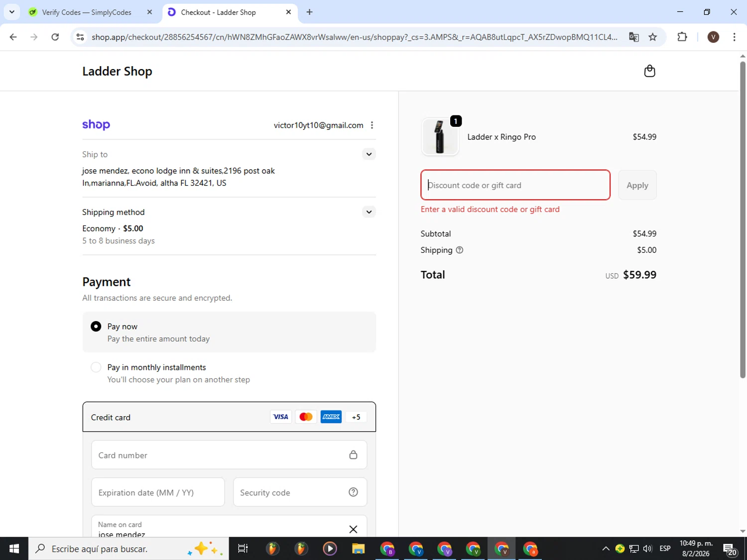Viewport: 747px width, 560px height.
Task: Click the volume speaker tray icon
Action: [648, 549]
